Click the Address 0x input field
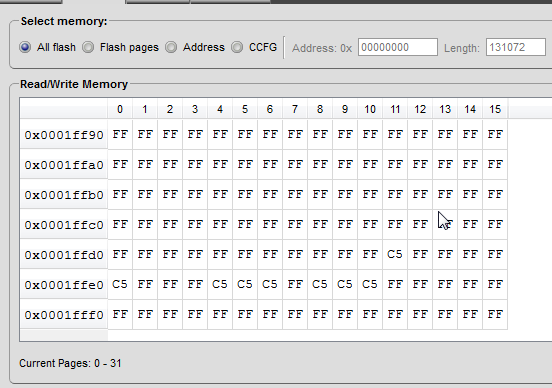 point(398,47)
